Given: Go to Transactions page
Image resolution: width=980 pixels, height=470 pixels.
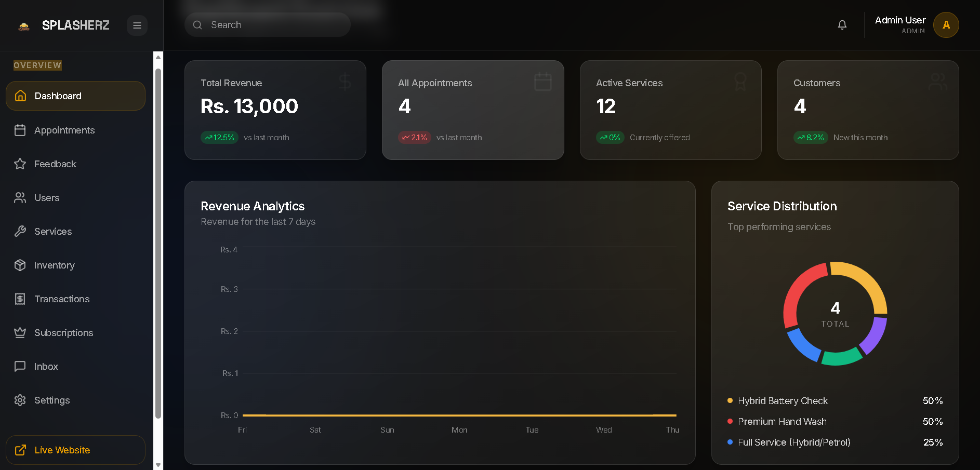Looking at the screenshot, I should (x=75, y=299).
